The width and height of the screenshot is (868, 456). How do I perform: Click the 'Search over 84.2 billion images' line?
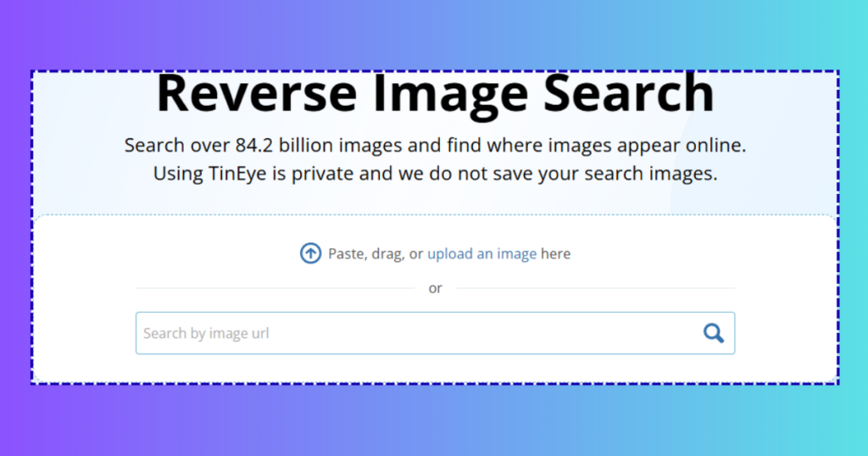coord(435,145)
